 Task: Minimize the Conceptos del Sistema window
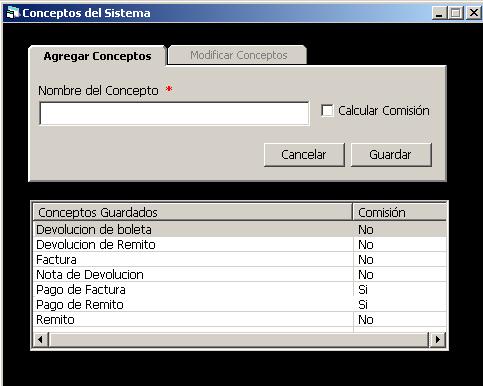click(439, 13)
